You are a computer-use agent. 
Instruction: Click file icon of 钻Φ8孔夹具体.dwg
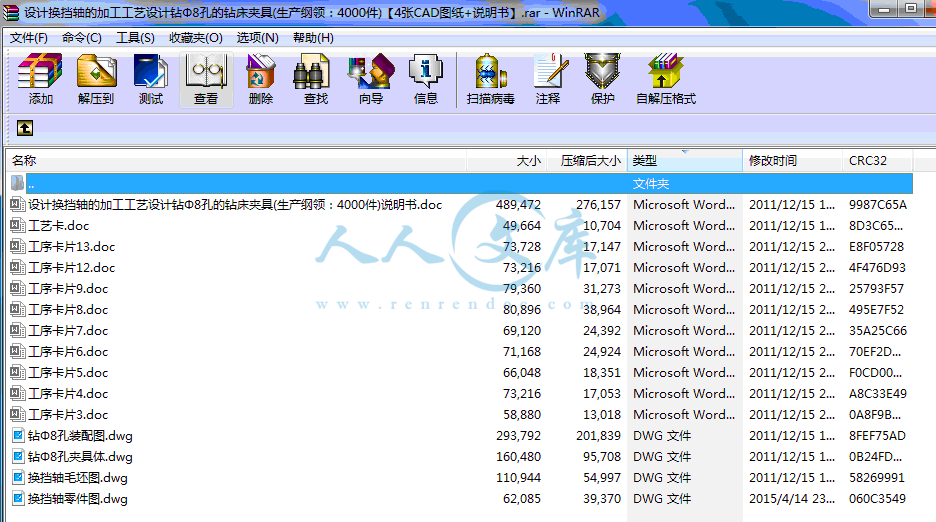(18, 456)
